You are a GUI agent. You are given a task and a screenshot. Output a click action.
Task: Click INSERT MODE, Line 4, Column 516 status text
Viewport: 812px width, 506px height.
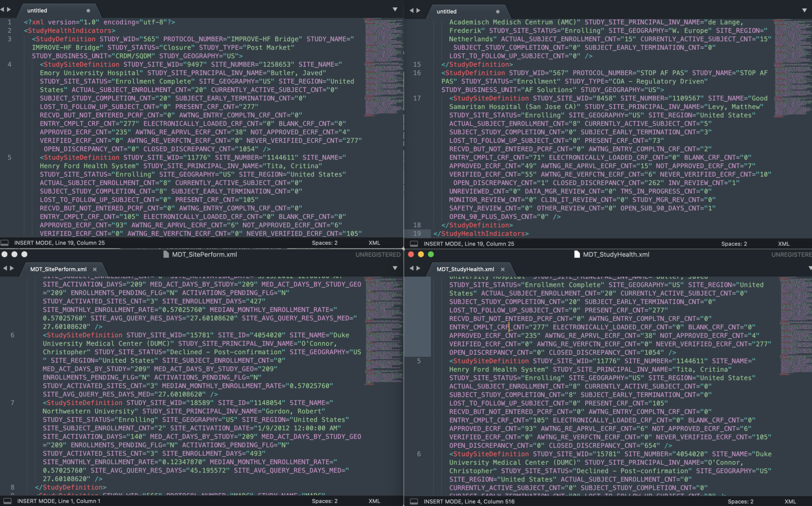point(469,502)
